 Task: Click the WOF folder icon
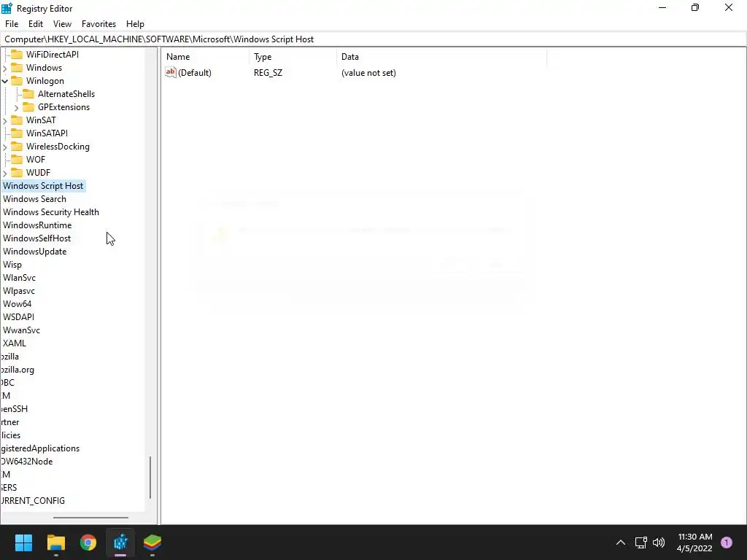pyautogui.click(x=17, y=160)
